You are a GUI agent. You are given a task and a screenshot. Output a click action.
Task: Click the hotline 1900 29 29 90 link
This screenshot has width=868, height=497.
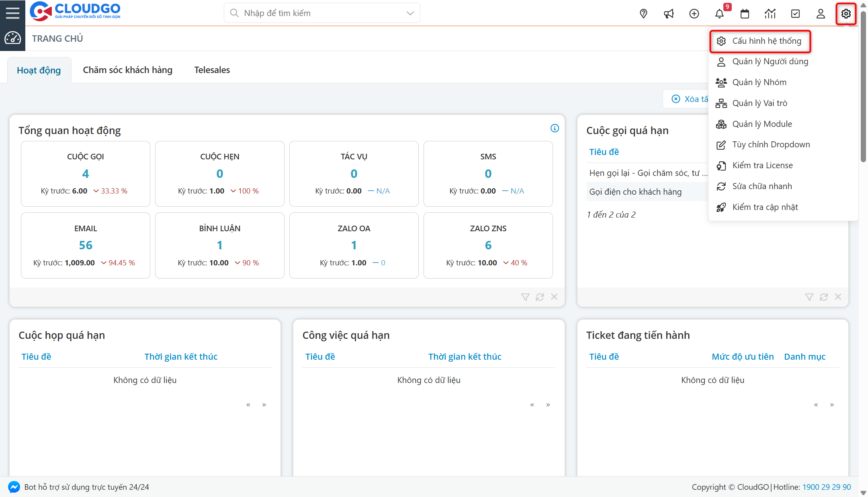pos(827,487)
